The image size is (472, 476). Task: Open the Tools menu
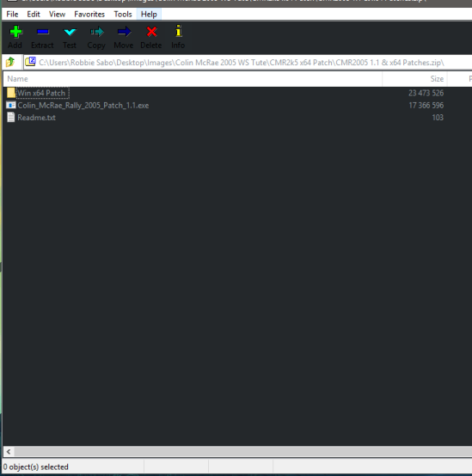coord(123,14)
